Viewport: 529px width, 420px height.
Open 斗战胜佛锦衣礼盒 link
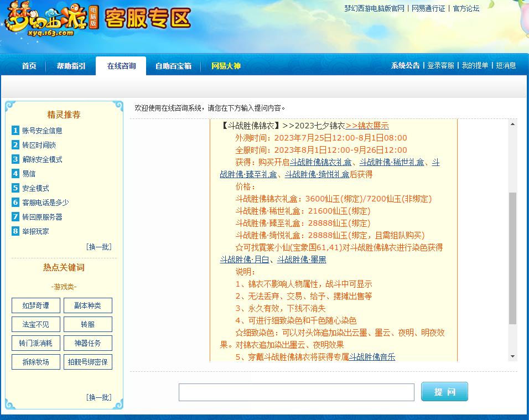point(320,162)
